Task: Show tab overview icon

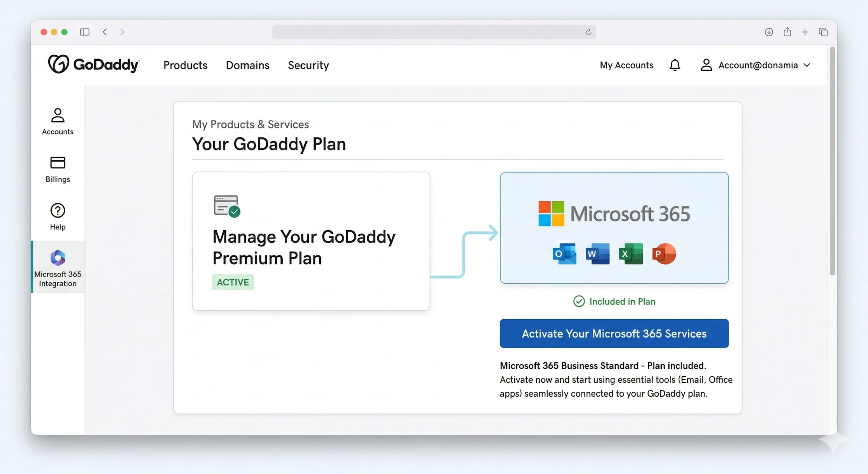Action: pos(823,32)
